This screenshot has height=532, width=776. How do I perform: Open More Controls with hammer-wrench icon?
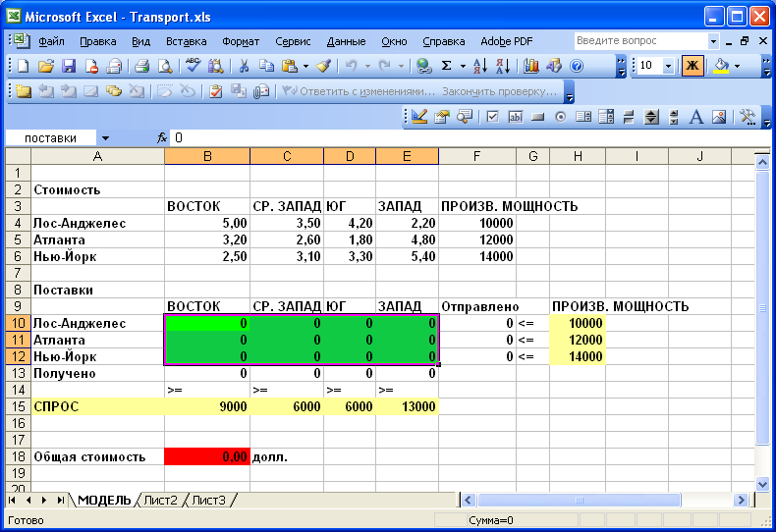click(x=748, y=117)
